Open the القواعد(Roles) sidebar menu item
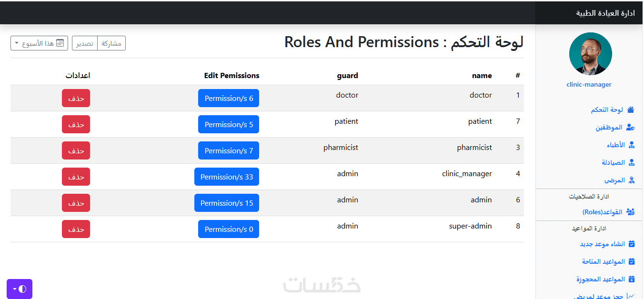The image size is (644, 299). tap(602, 212)
